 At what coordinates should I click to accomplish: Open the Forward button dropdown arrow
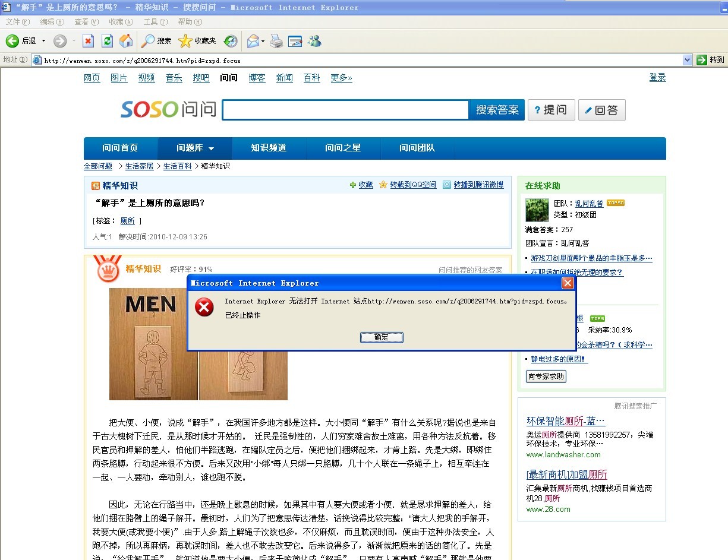point(74,41)
